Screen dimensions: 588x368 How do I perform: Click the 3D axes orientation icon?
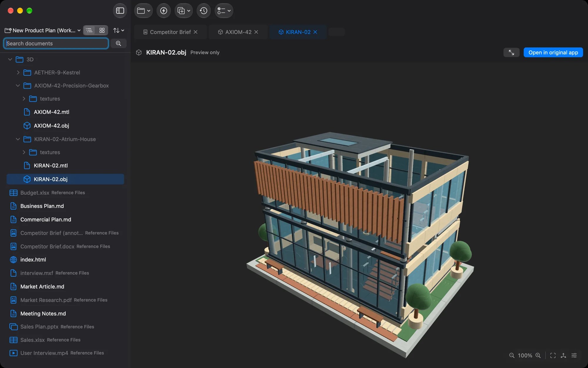(563, 355)
